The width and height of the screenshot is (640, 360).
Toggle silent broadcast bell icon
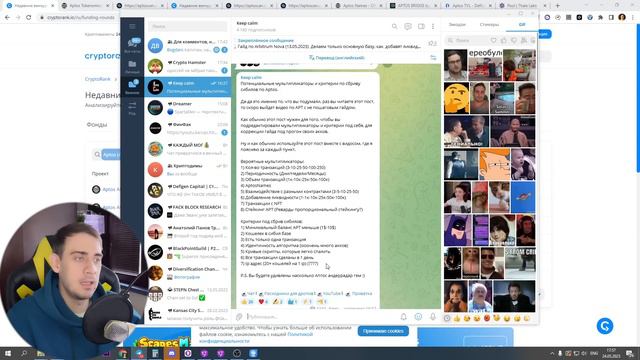click(x=403, y=316)
